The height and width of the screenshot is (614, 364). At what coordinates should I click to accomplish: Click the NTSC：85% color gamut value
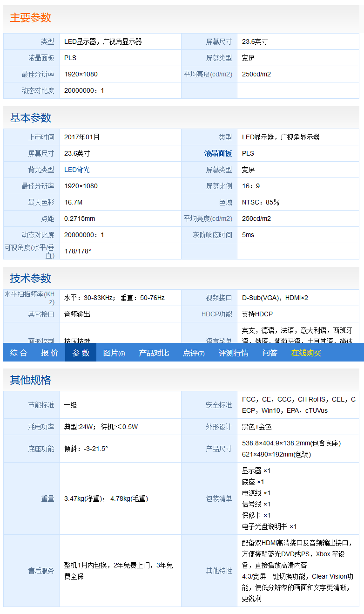(261, 202)
